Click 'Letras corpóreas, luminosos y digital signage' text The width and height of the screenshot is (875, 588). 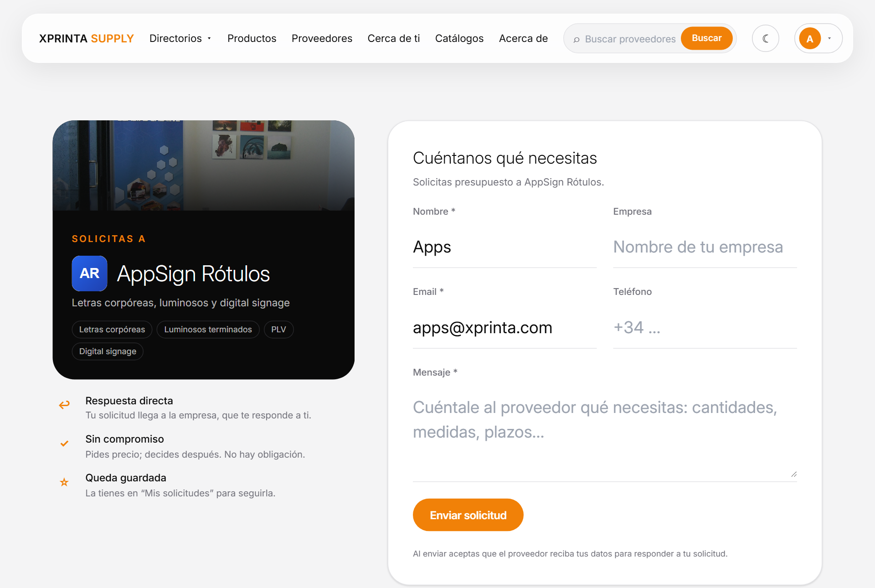point(180,303)
